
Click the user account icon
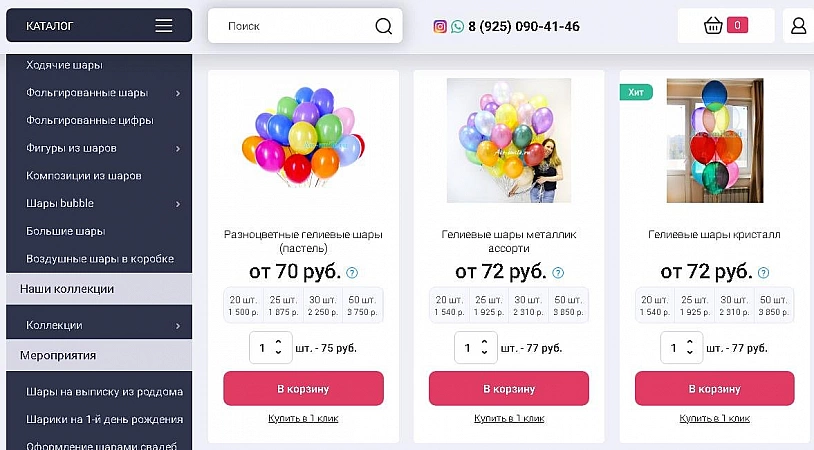[798, 26]
